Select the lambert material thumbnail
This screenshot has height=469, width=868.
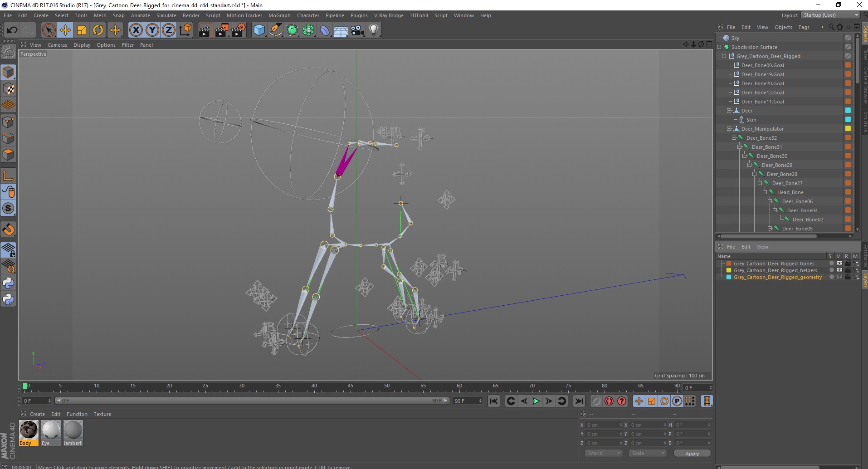(x=73, y=433)
